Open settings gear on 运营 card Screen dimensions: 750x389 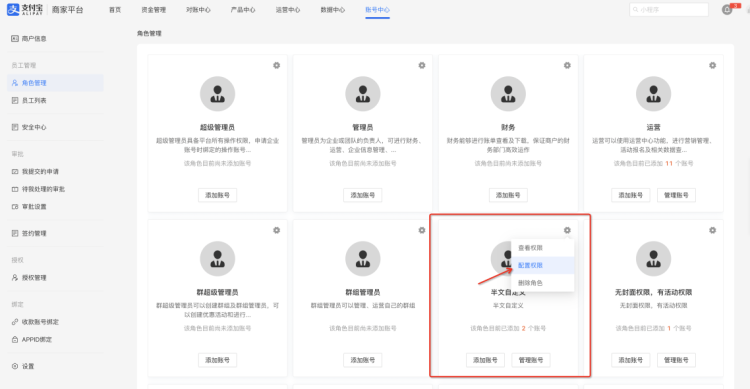(x=713, y=65)
